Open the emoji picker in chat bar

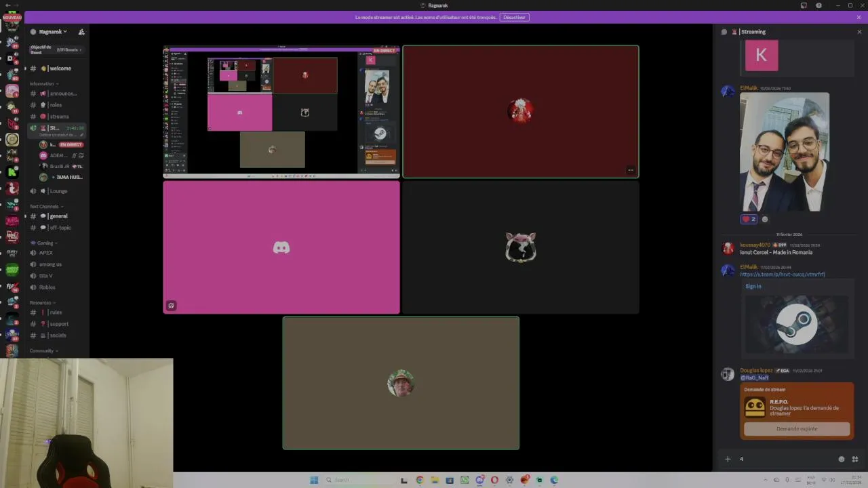tap(842, 459)
